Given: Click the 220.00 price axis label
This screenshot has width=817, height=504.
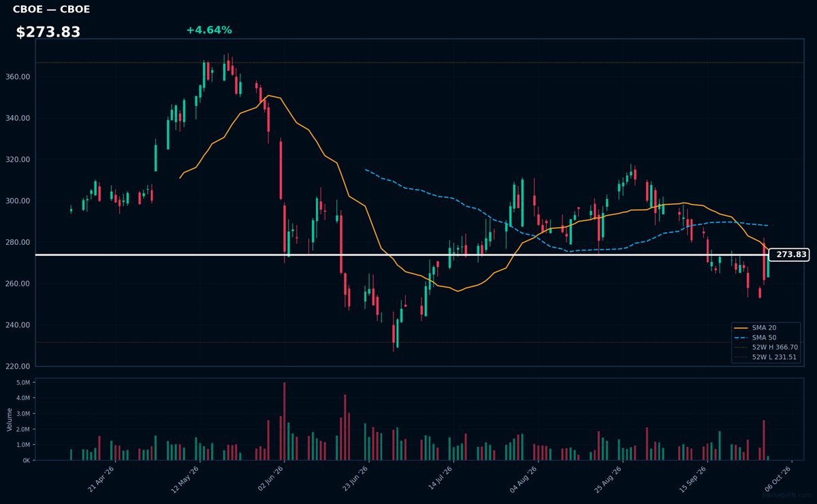Looking at the screenshot, I should coord(18,367).
